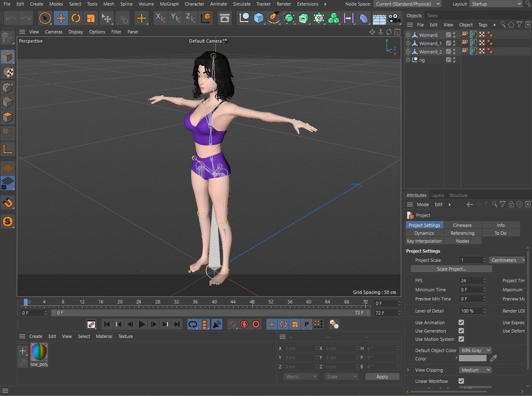Open the Dynamics settings tab
This screenshot has width=532, height=396.
point(424,233)
